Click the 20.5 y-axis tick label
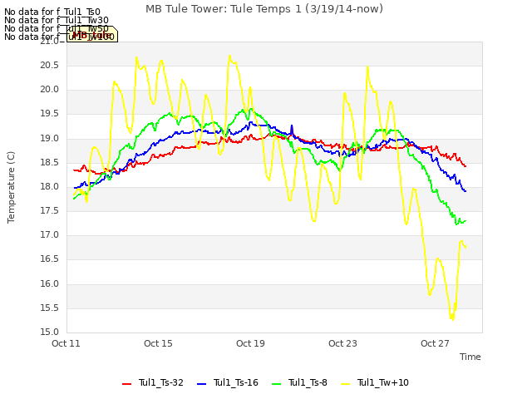Screen dimensions: 532x399 coord(50,66)
